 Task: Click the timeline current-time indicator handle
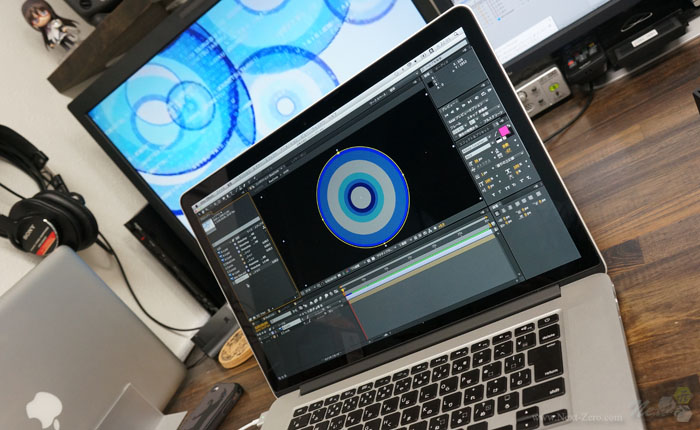point(343,291)
